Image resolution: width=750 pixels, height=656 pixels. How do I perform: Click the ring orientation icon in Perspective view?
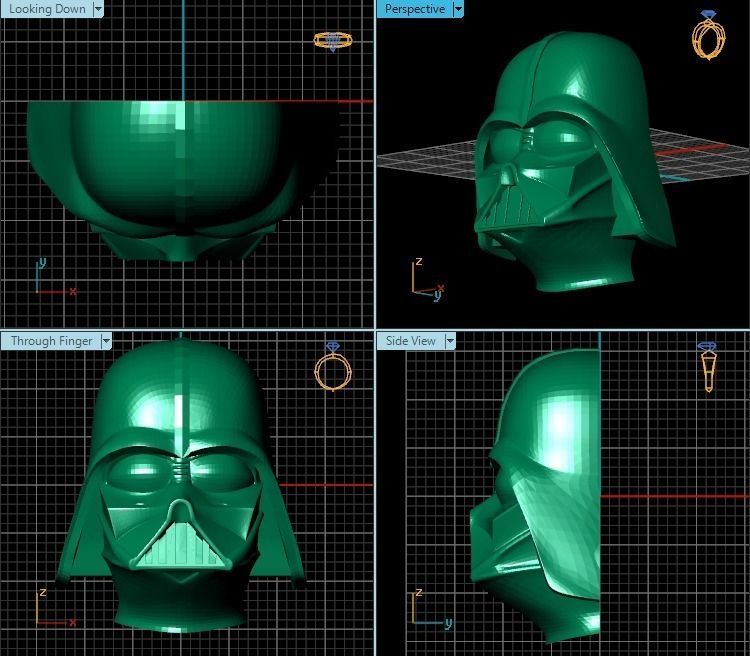point(709,35)
